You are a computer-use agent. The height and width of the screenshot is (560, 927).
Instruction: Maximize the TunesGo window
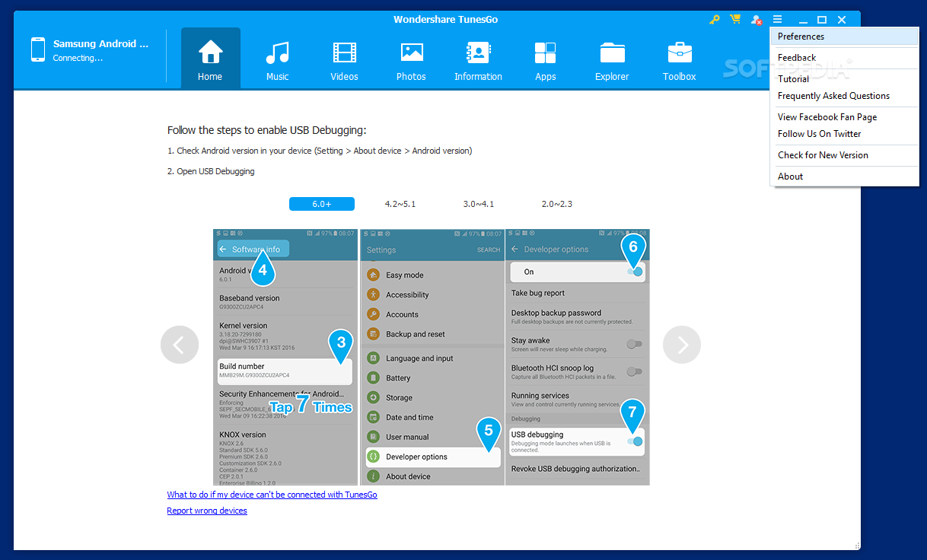pyautogui.click(x=822, y=20)
